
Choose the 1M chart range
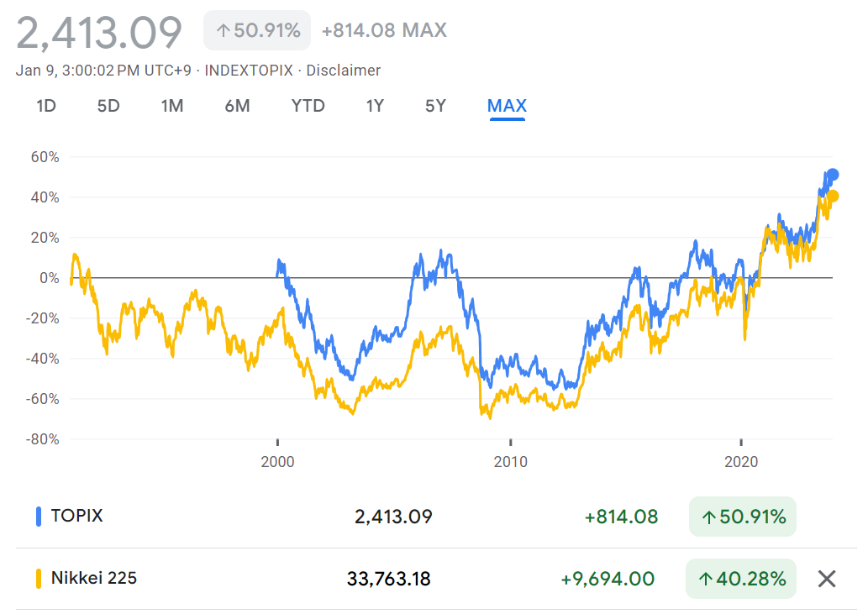tap(172, 106)
